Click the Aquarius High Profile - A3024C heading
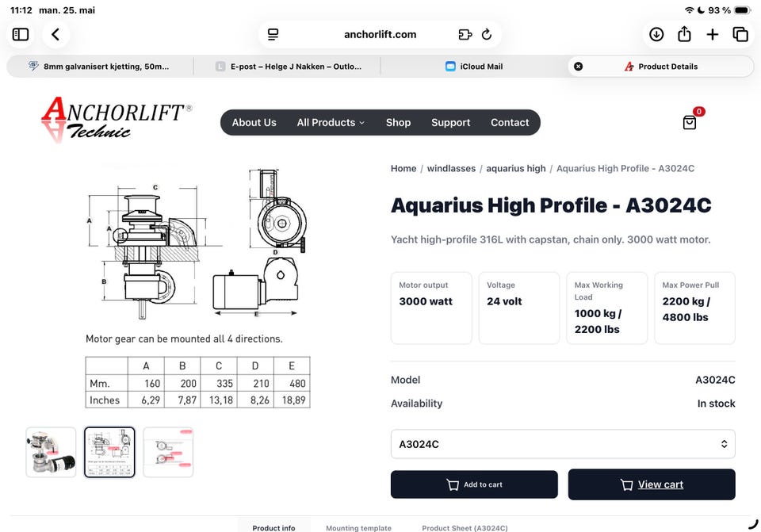Viewport: 761px width, 532px height. 551,205
